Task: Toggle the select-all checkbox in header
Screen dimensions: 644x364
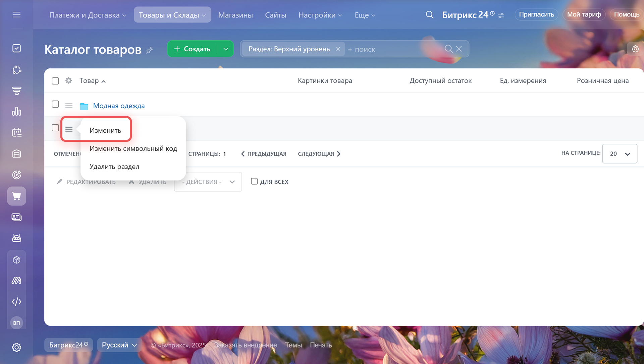Action: [x=55, y=81]
